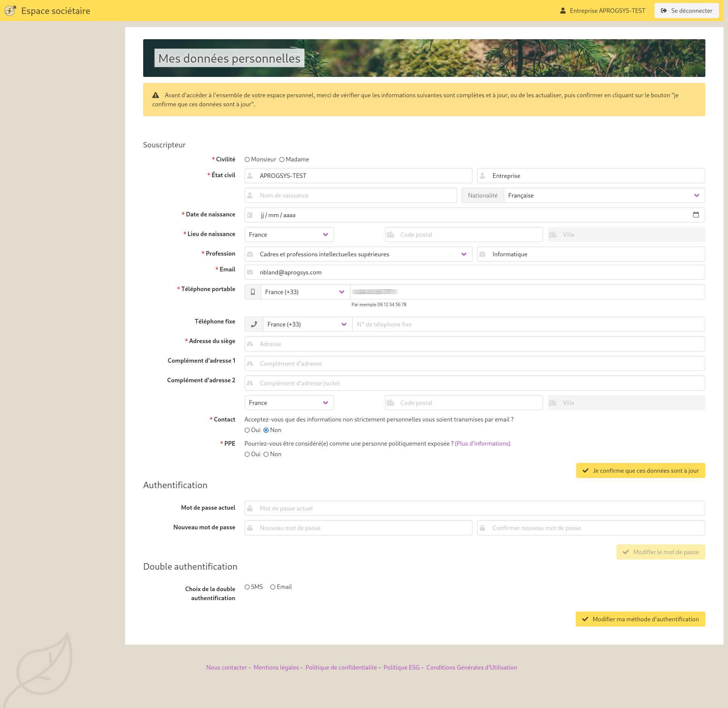
Task: Click the Code postal input for Lieu de naissance
Action: [463, 234]
